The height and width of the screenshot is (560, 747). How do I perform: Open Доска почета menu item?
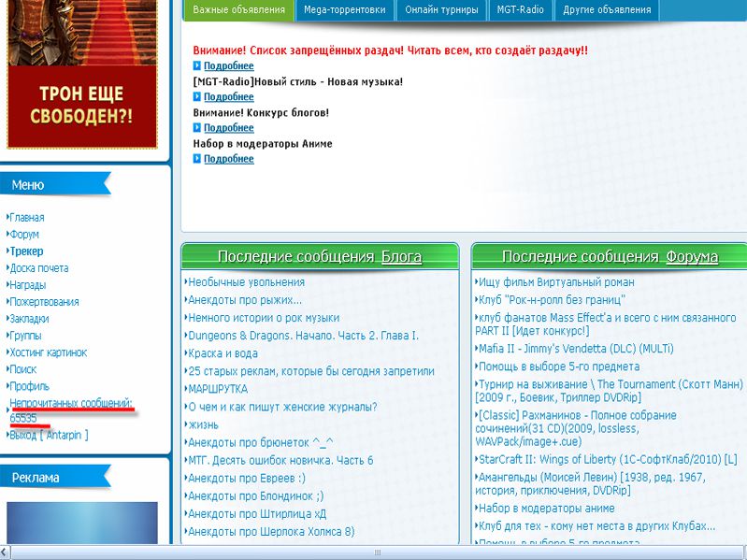[38, 268]
